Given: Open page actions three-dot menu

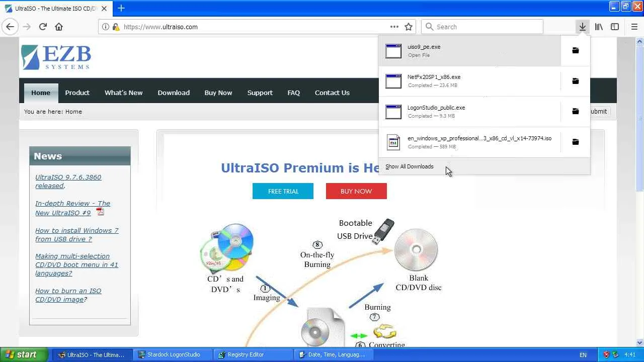Looking at the screenshot, I should 394,27.
